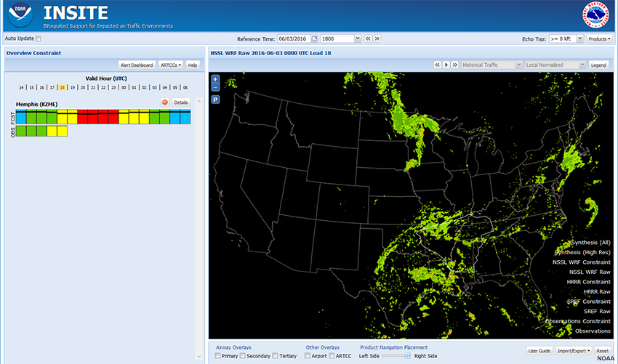Open the ARTCCs dropdown menu
The image size is (618, 364).
[171, 65]
